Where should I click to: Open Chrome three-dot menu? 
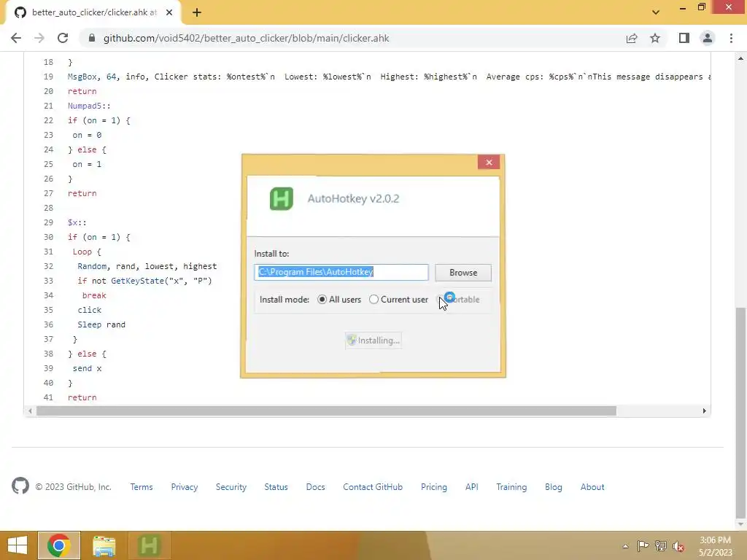(x=731, y=38)
